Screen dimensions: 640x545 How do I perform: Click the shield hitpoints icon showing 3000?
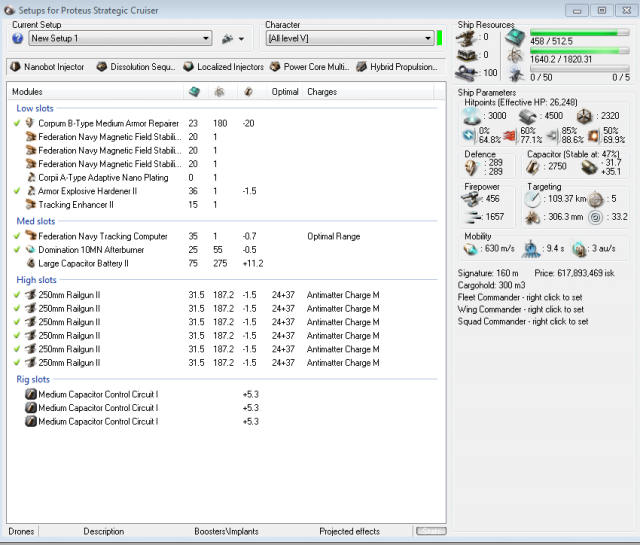[x=472, y=116]
